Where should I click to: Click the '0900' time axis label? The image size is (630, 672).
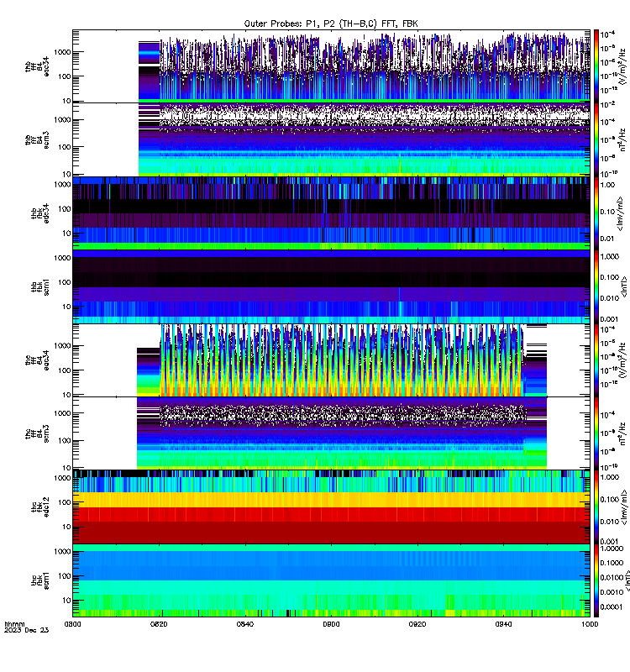coord(331,624)
